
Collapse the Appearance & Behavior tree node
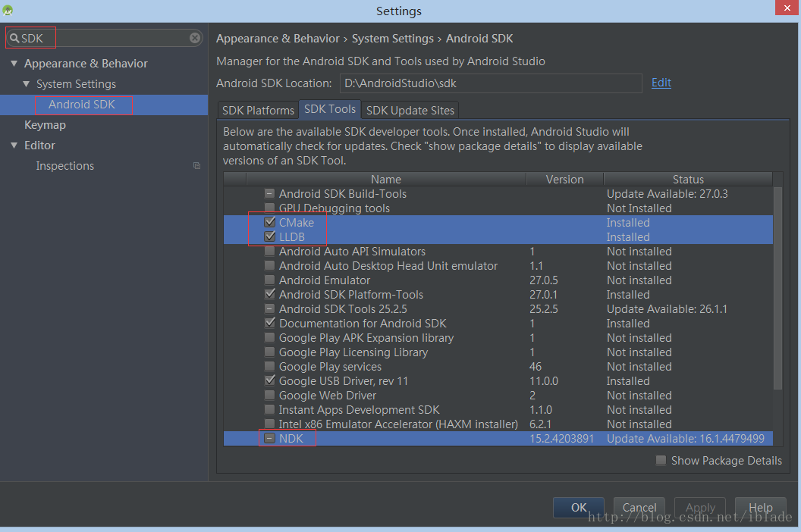coord(14,64)
